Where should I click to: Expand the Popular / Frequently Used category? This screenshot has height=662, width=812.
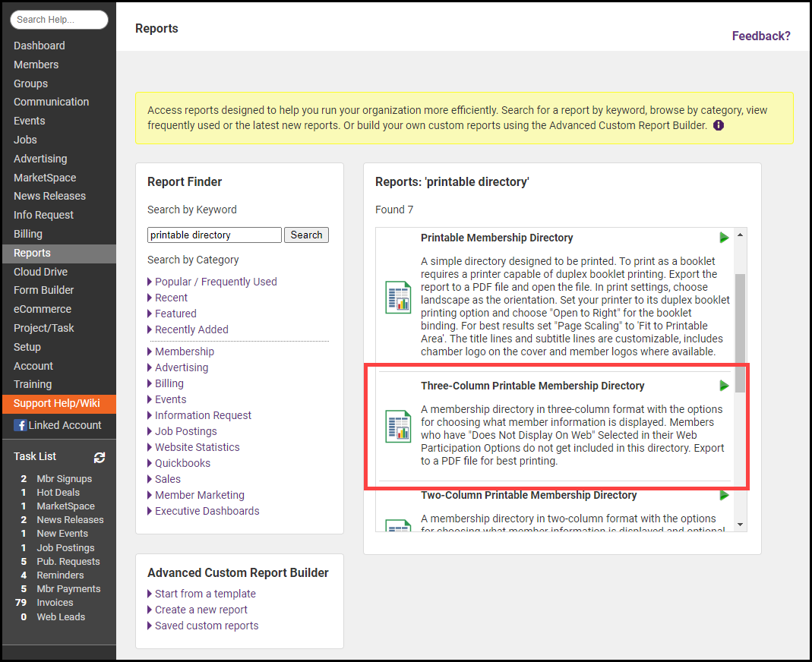216,282
